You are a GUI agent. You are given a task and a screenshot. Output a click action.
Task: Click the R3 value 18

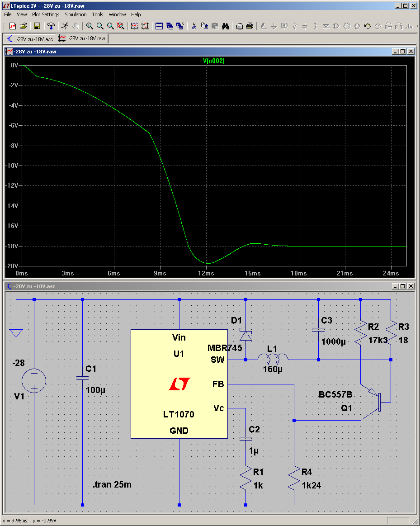coord(403,340)
